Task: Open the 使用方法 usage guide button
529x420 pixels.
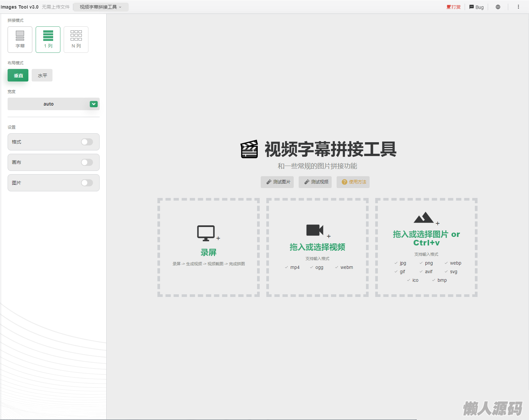Action: (x=353, y=182)
